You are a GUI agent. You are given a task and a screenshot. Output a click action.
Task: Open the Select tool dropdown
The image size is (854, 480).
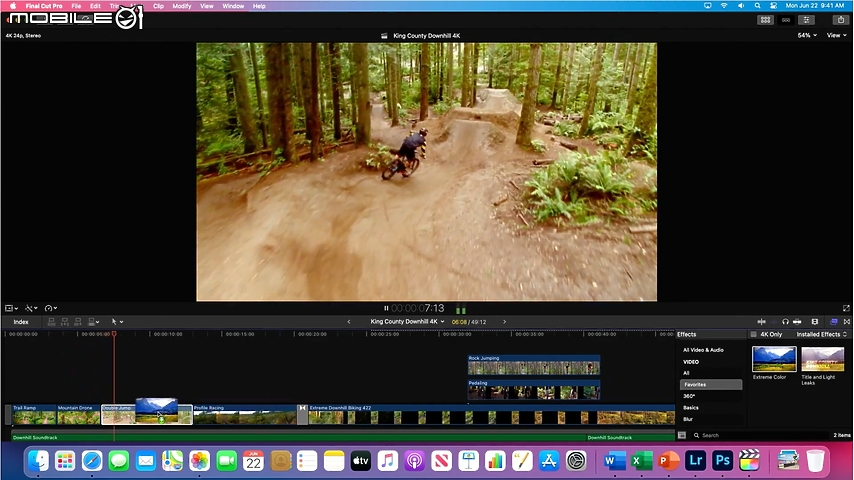tap(117, 322)
